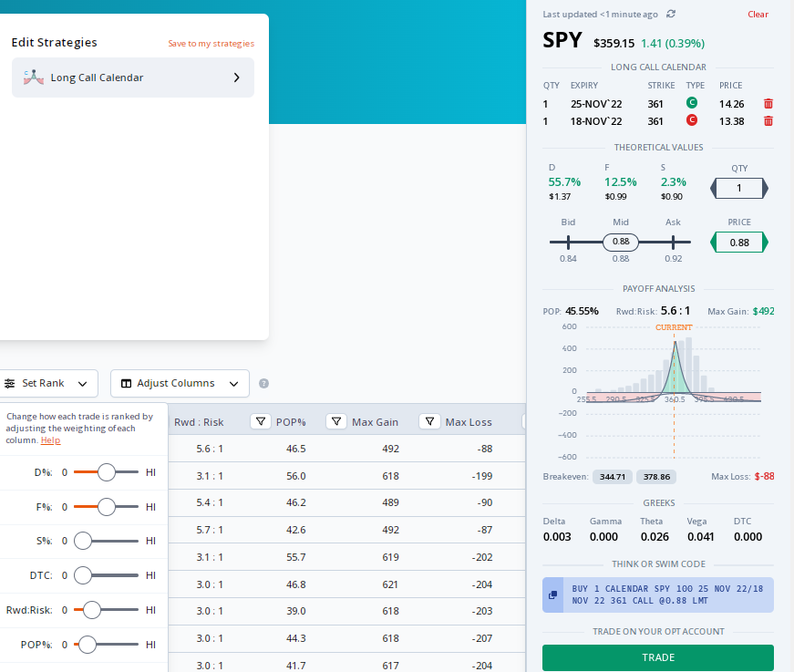Click the 344.71 breakeven value

613,477
